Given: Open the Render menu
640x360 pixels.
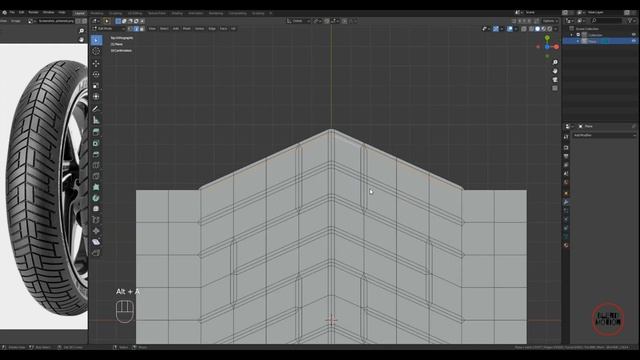Looking at the screenshot, I should 33,13.
